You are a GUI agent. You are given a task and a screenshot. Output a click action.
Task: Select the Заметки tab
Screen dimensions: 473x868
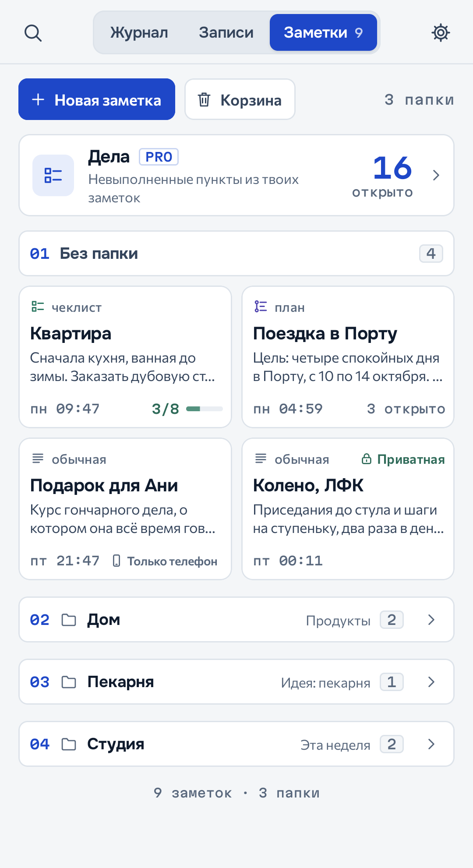323,32
